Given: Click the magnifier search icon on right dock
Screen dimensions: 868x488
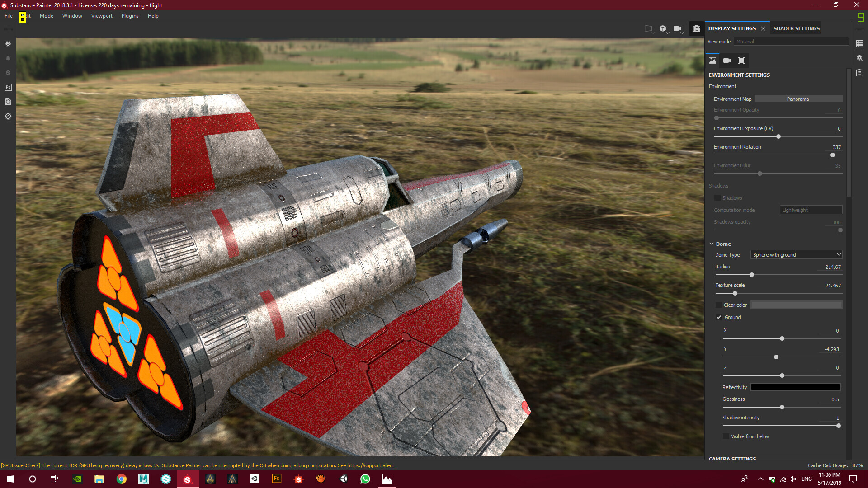Looking at the screenshot, I should tap(860, 58).
